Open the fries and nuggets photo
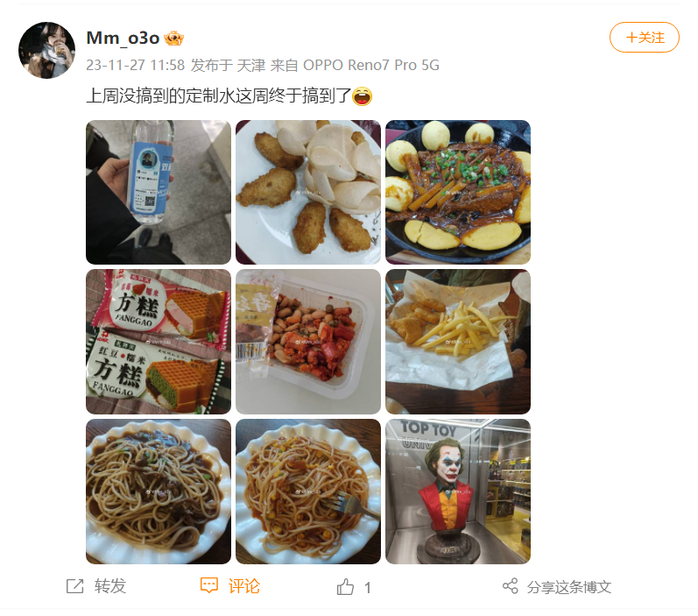The width and height of the screenshot is (698, 616). pyautogui.click(x=458, y=342)
